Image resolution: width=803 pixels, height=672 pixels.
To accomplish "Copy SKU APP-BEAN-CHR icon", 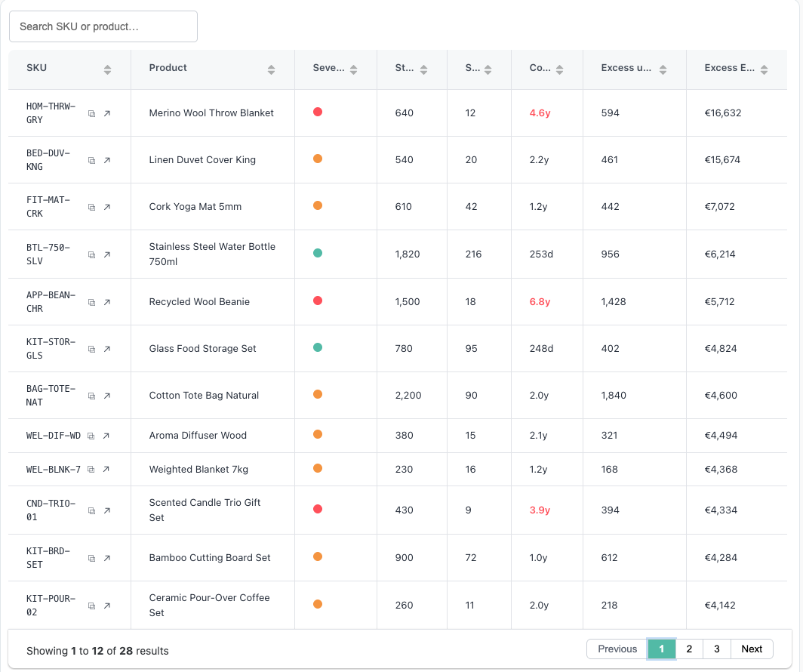I will [91, 302].
